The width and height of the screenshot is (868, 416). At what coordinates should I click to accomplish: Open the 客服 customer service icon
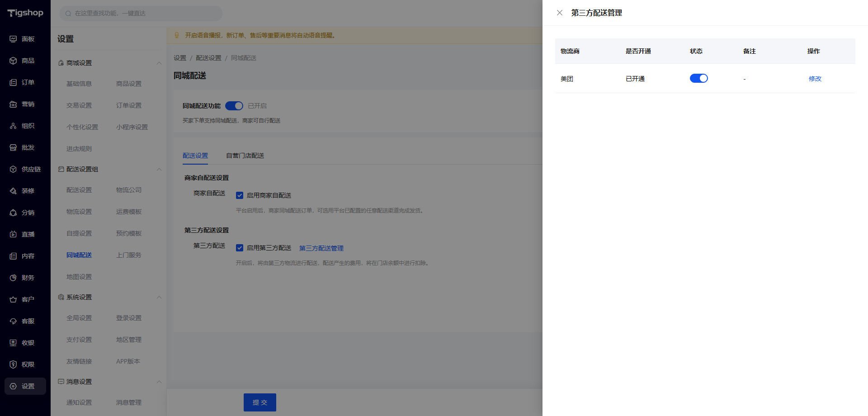(13, 321)
